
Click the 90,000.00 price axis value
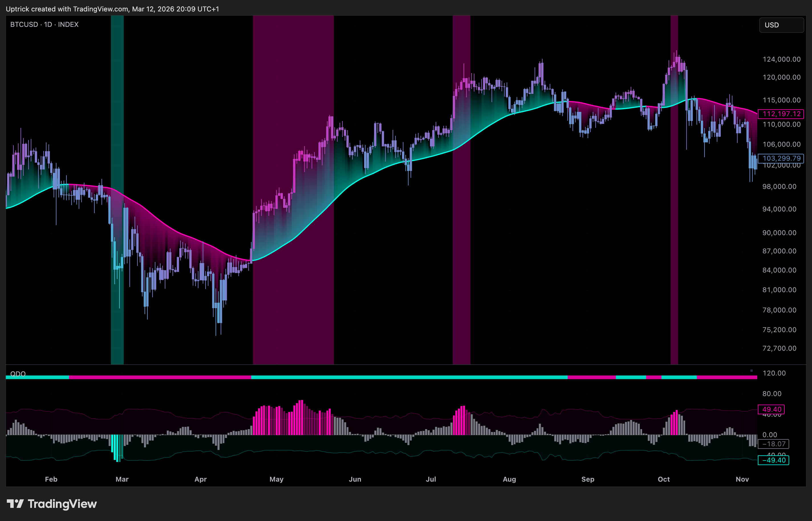(779, 233)
